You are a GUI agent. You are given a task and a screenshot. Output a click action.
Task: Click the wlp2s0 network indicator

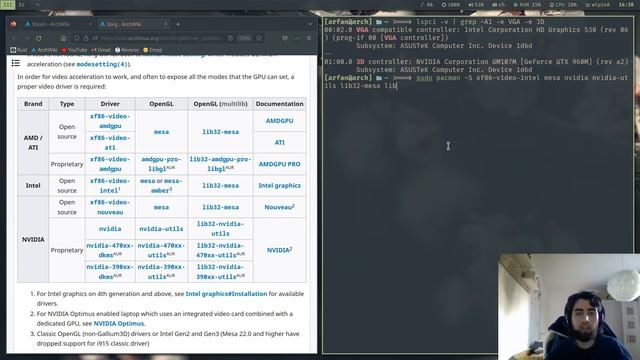597,5
